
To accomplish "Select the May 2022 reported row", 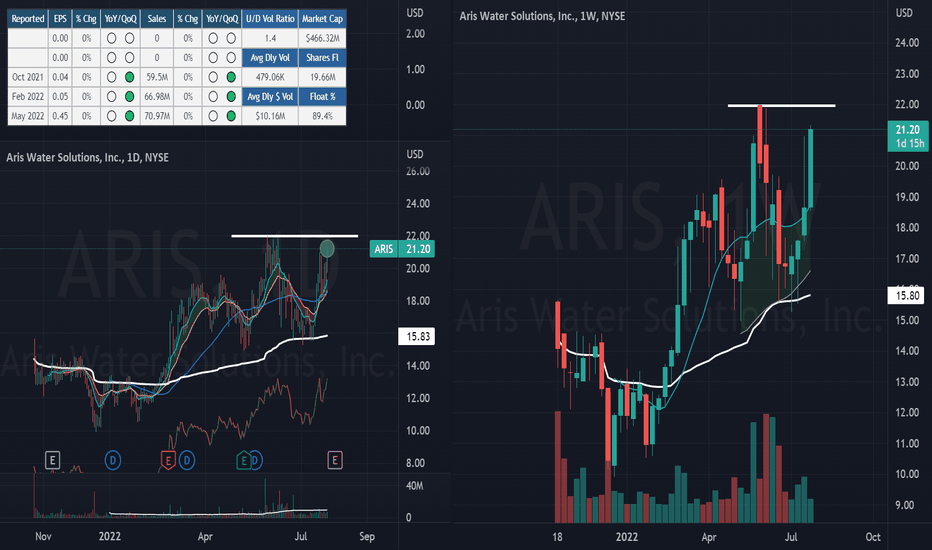I will pyautogui.click(x=28, y=116).
